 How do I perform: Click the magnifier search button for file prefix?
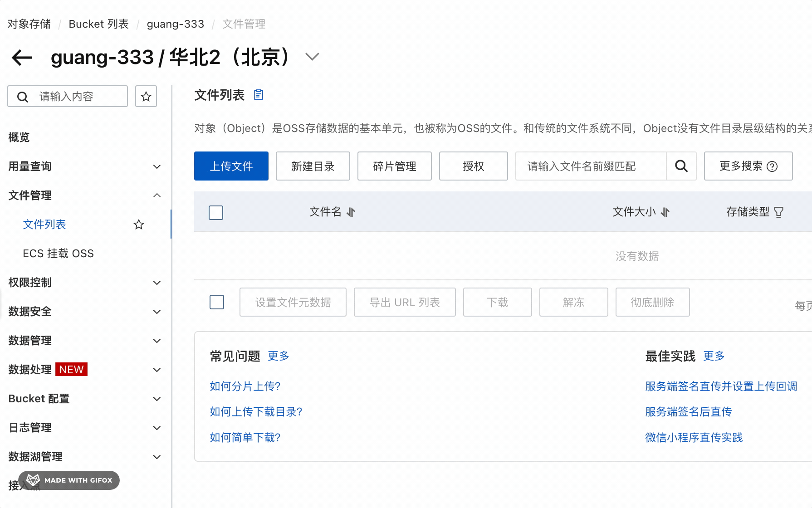click(681, 166)
